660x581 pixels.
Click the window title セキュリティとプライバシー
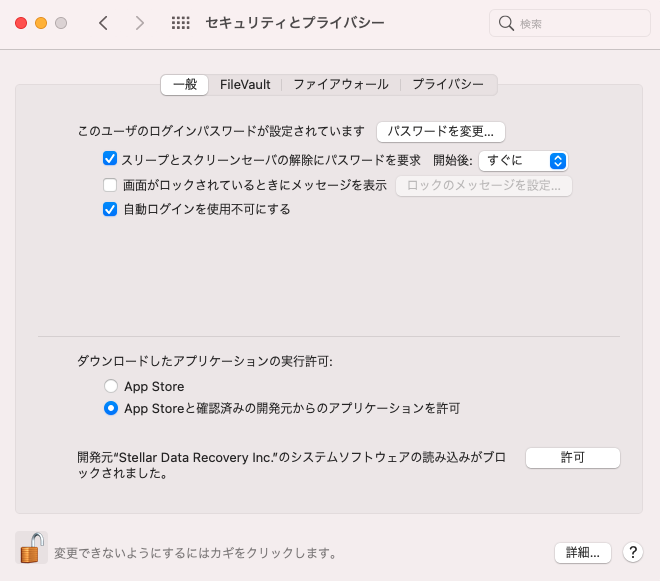coord(295,23)
